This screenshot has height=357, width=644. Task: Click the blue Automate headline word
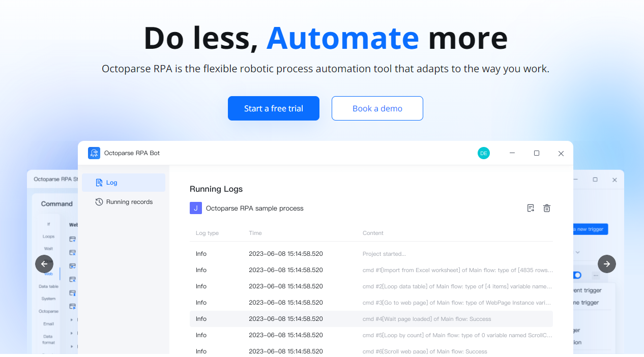tap(343, 38)
